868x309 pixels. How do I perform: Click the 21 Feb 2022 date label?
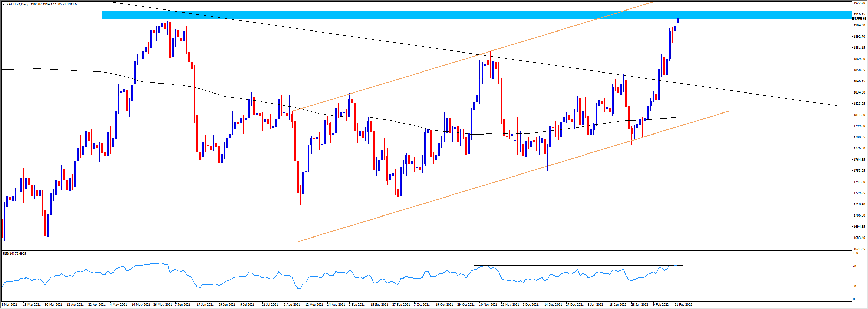coord(683,305)
